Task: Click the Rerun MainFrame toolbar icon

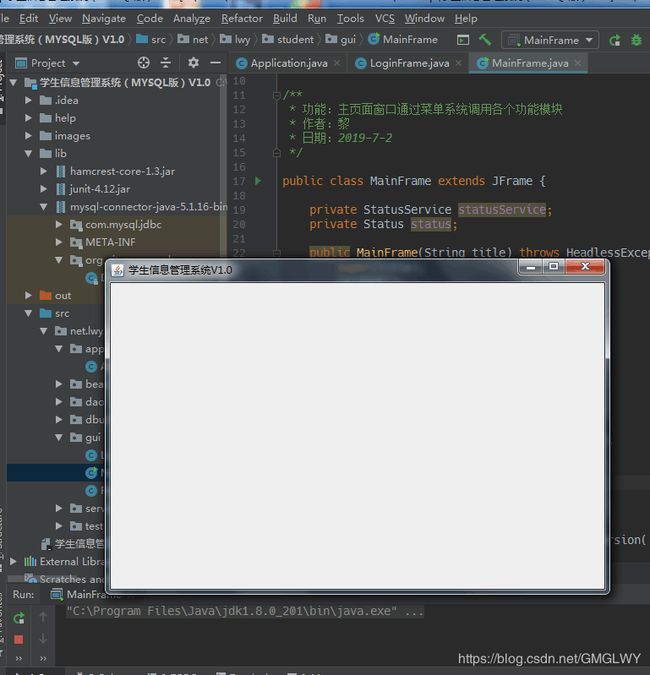Action: [x=615, y=40]
